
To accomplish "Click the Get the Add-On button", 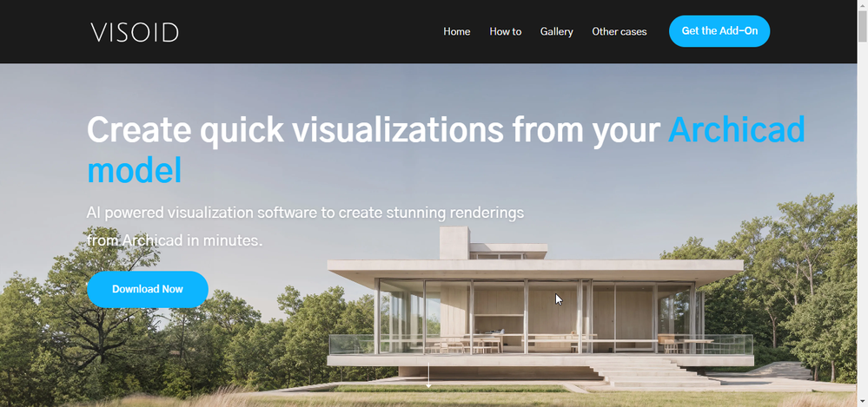I will [x=719, y=31].
